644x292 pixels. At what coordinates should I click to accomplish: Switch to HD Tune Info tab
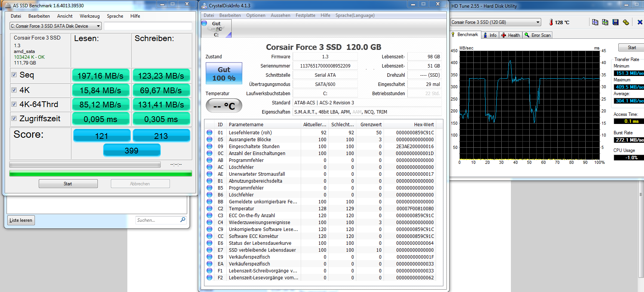pyautogui.click(x=490, y=35)
